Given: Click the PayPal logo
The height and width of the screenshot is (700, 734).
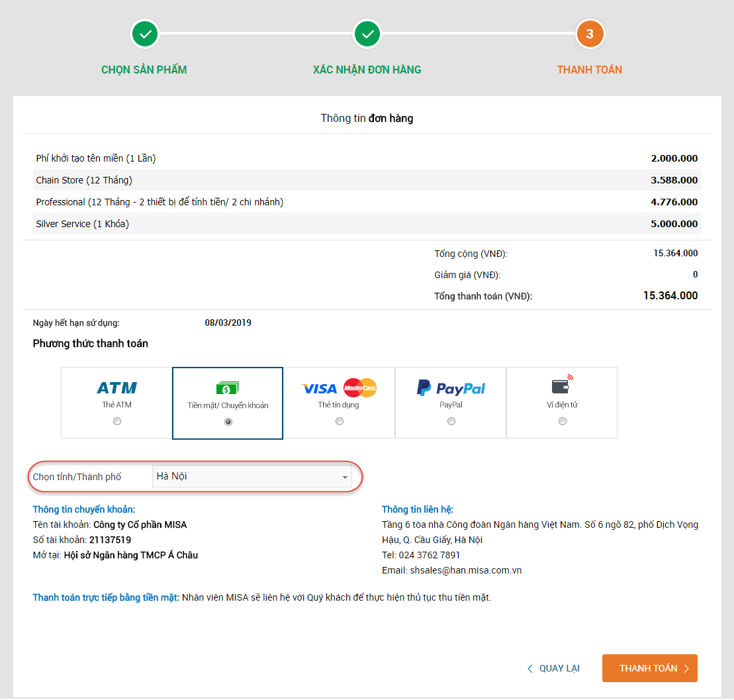Looking at the screenshot, I should (451, 388).
